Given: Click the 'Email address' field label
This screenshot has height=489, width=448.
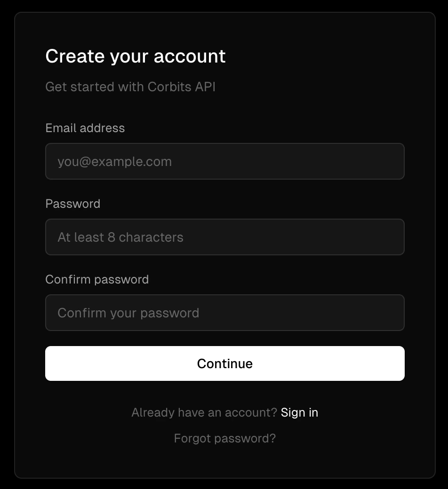Looking at the screenshot, I should pos(85,128).
